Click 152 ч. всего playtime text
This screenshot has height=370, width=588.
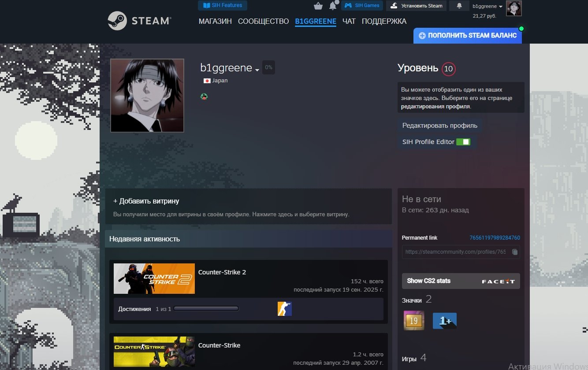[367, 281]
